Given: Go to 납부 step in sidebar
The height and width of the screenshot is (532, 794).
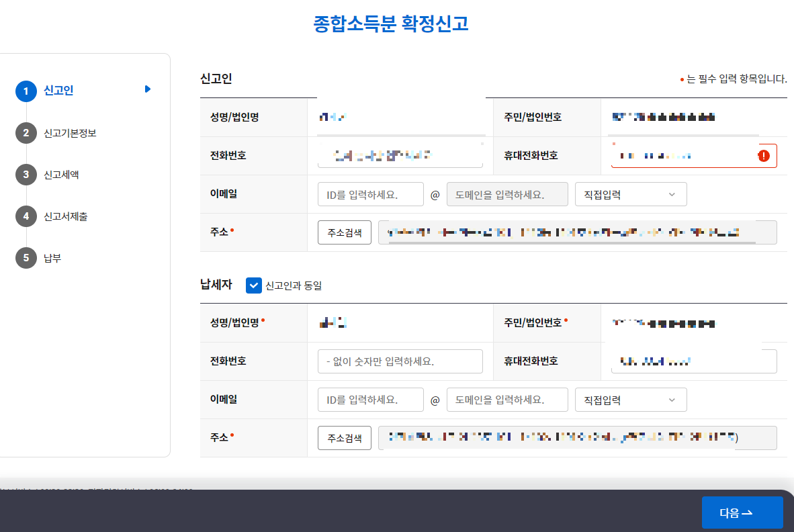Looking at the screenshot, I should point(52,258).
